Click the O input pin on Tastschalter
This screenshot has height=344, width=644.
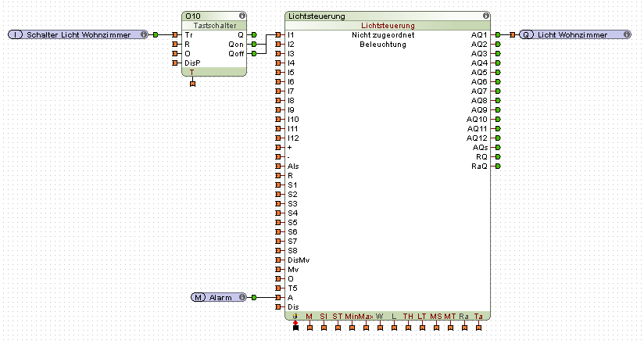click(x=175, y=54)
